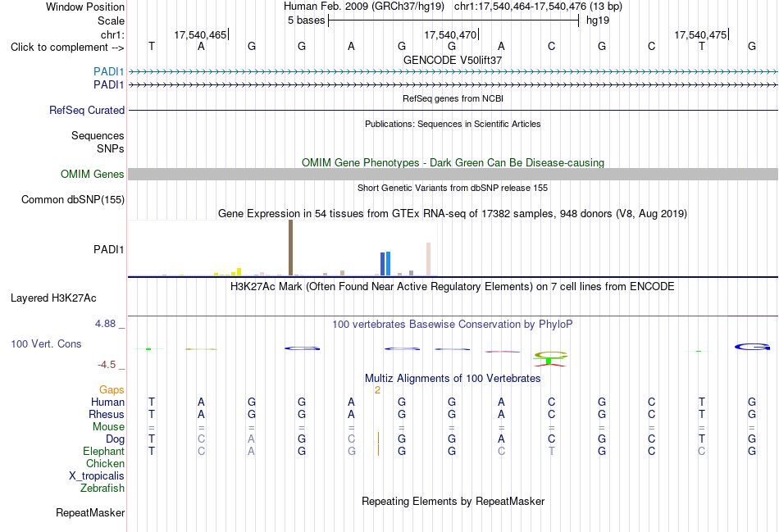Click the GTEx Gene Expression track title
779x532 pixels.
pyautogui.click(x=453, y=214)
